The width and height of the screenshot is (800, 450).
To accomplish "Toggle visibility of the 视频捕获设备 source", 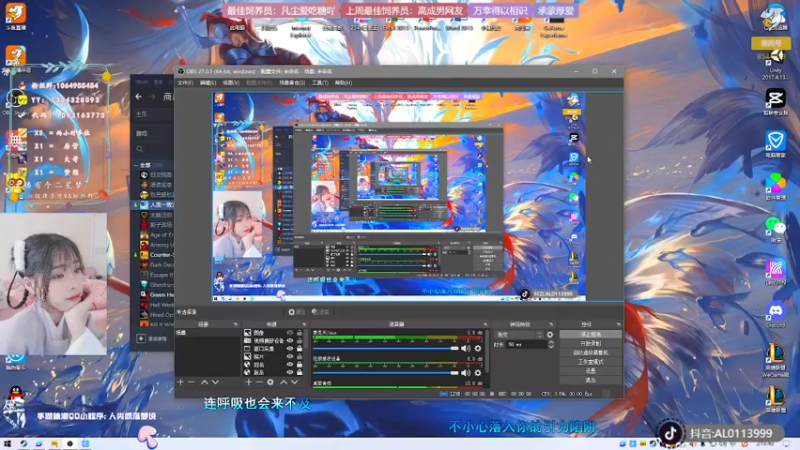I will click(290, 341).
